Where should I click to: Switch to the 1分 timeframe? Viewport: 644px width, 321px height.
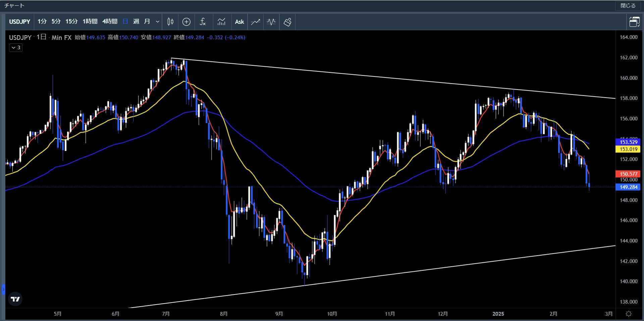click(x=42, y=22)
